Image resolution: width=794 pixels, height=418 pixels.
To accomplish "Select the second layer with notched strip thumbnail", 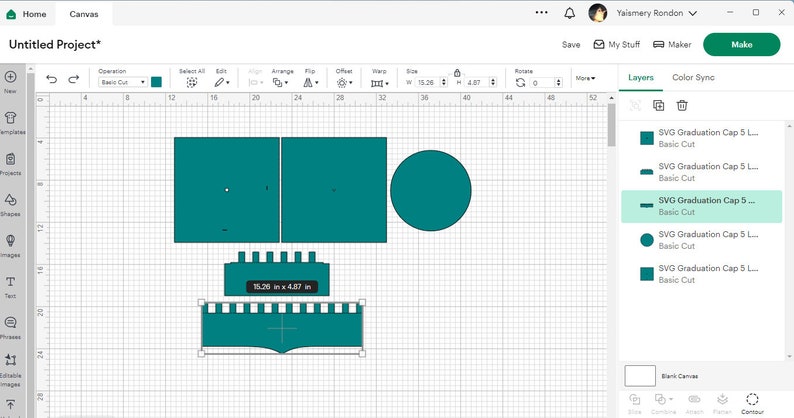I will pyautogui.click(x=701, y=172).
